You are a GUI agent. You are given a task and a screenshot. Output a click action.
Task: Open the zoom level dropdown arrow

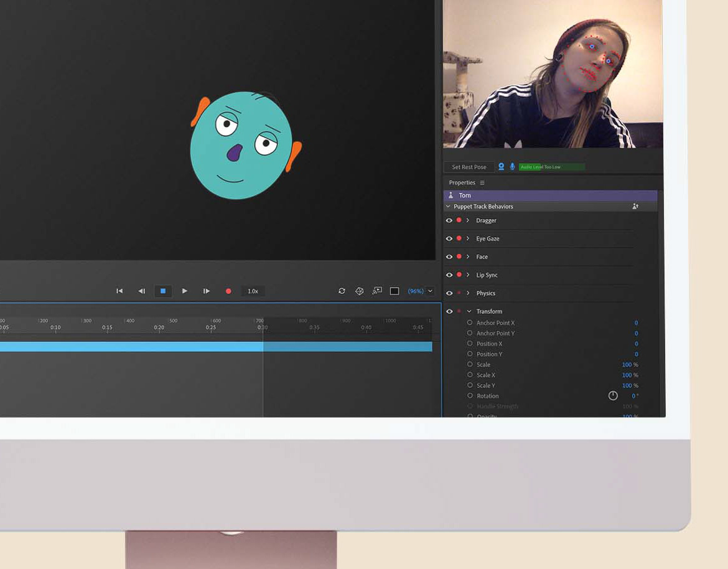431,291
